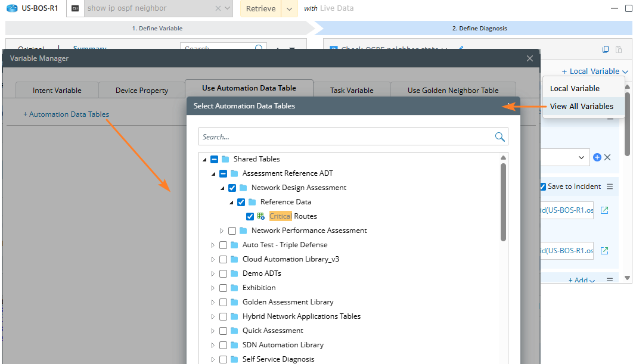
Task: Click the search magnifier in table search box
Action: pyautogui.click(x=499, y=137)
